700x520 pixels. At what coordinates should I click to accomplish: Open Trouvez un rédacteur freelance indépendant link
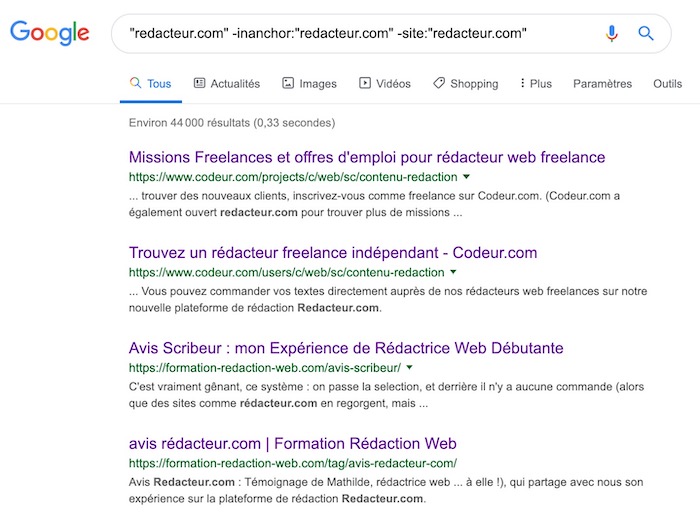click(x=333, y=253)
